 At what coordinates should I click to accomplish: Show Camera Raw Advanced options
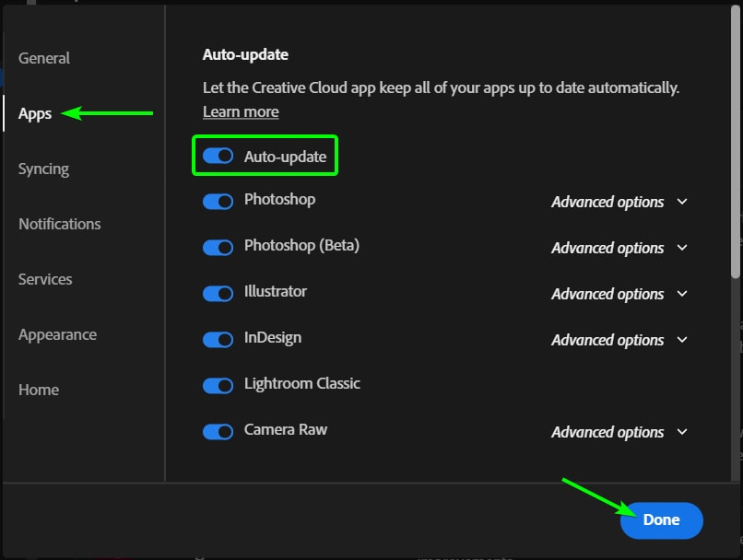click(x=619, y=432)
